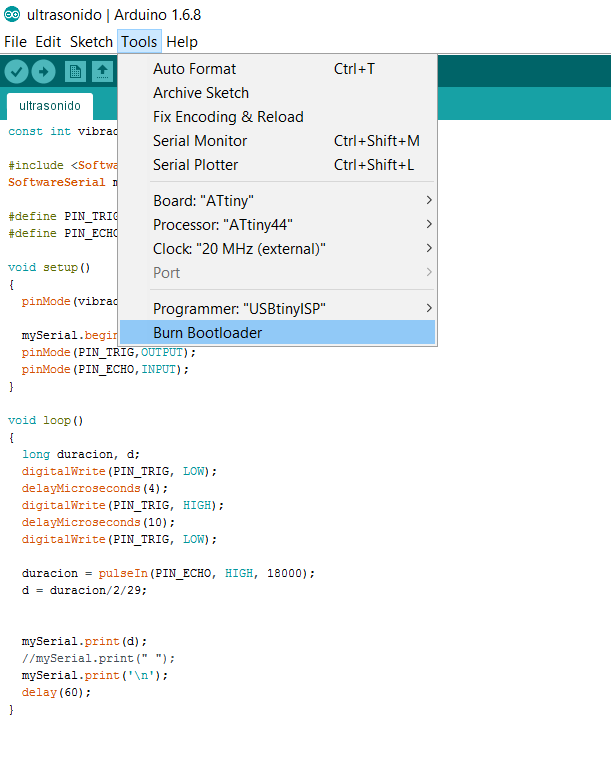
Task: Expand the Processor "ATtiny44" submenu
Action: coord(278,225)
